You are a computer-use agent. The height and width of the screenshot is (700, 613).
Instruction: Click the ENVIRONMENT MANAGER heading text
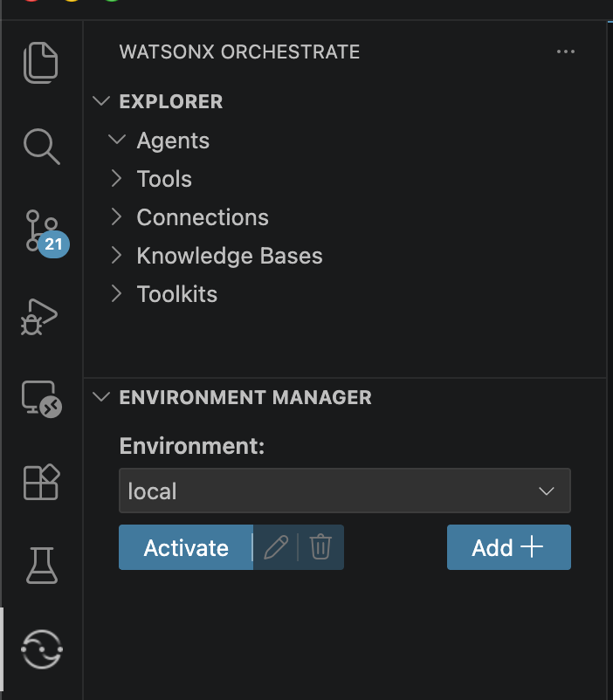coord(245,397)
